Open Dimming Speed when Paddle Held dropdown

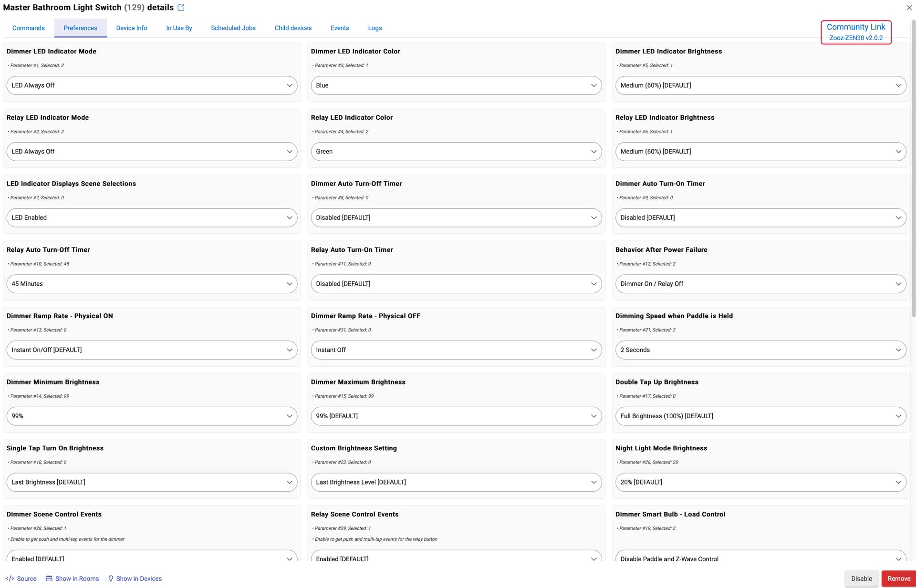click(760, 350)
